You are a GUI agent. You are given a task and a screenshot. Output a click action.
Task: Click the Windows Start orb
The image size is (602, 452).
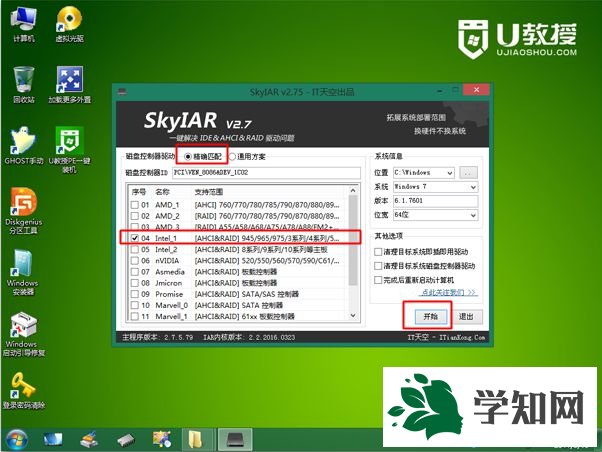[x=16, y=440]
